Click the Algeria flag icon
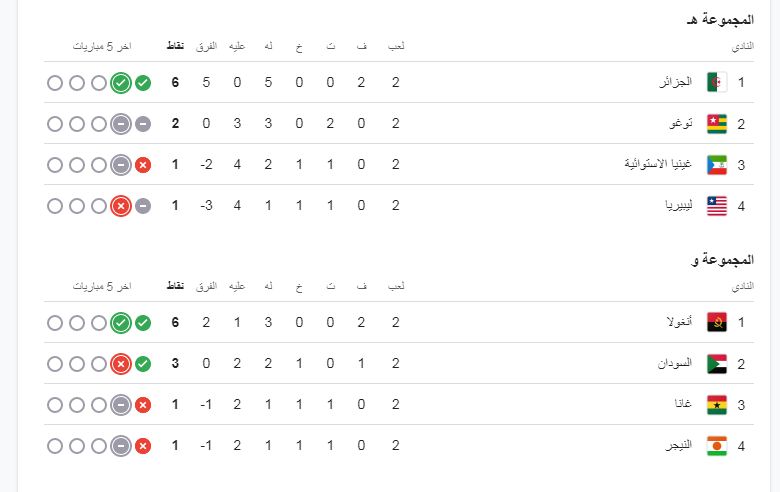The width and height of the screenshot is (780, 492). [717, 83]
